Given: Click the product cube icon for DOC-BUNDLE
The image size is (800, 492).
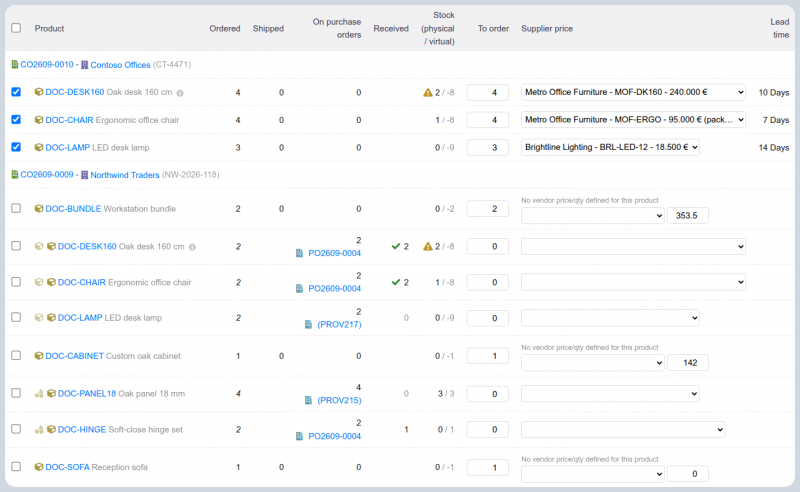Looking at the screenshot, I should click(39, 209).
